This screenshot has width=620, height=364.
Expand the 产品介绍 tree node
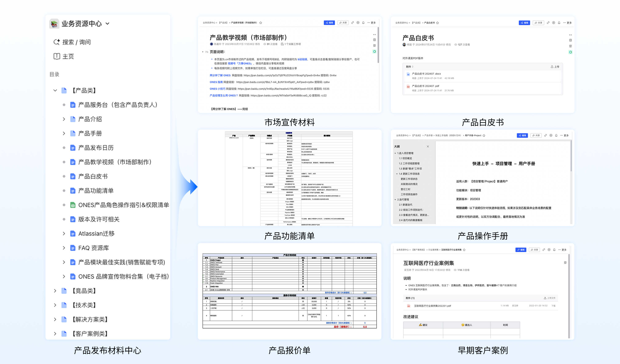pyautogui.click(x=64, y=119)
